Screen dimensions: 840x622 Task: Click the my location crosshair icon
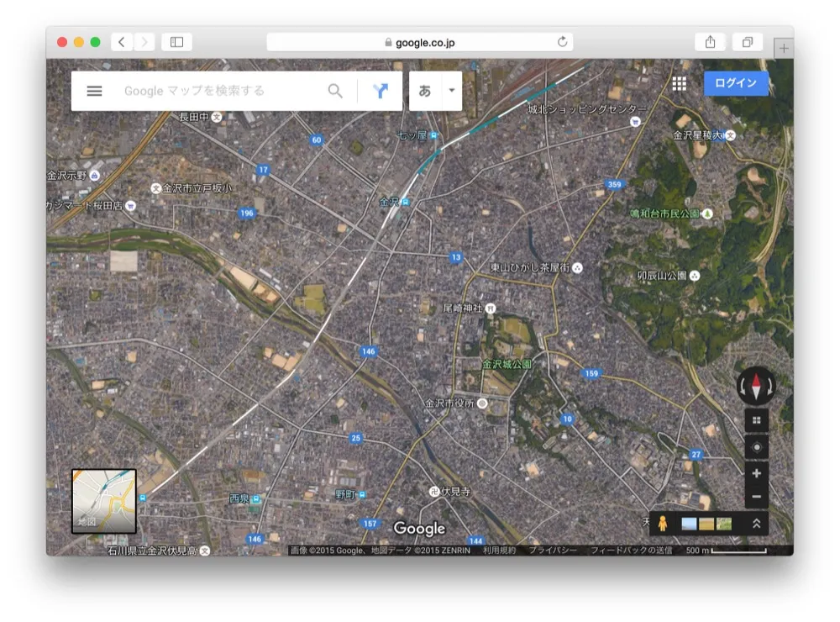(755, 445)
